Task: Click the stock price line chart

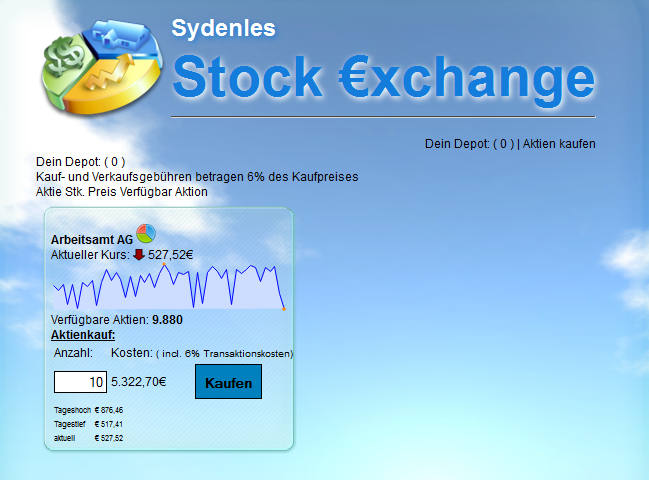Action: click(168, 287)
